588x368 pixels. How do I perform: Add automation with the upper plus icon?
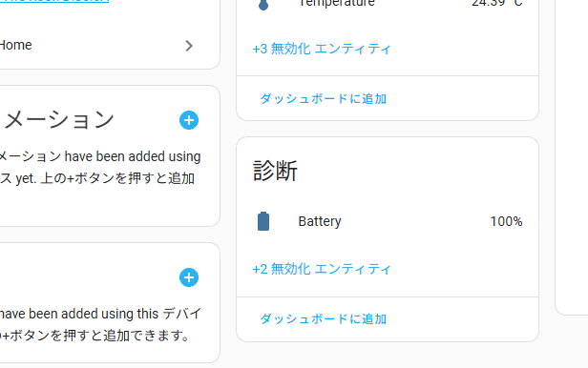coord(189,120)
